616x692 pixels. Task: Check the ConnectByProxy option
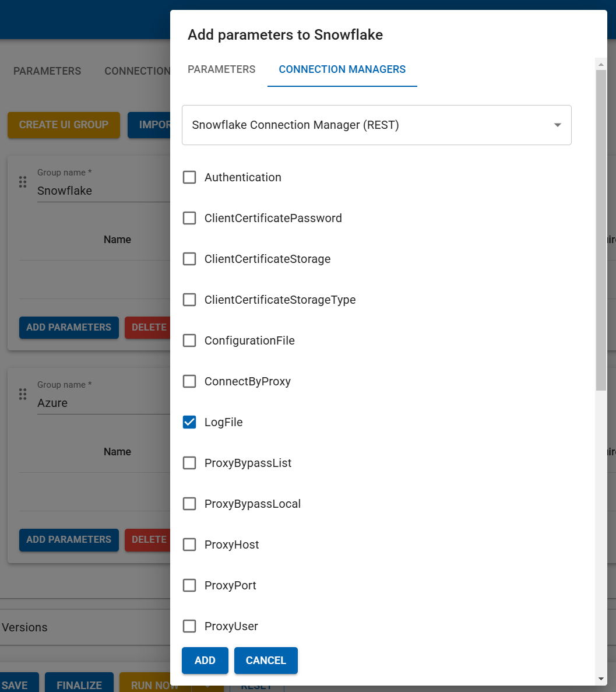coord(189,381)
